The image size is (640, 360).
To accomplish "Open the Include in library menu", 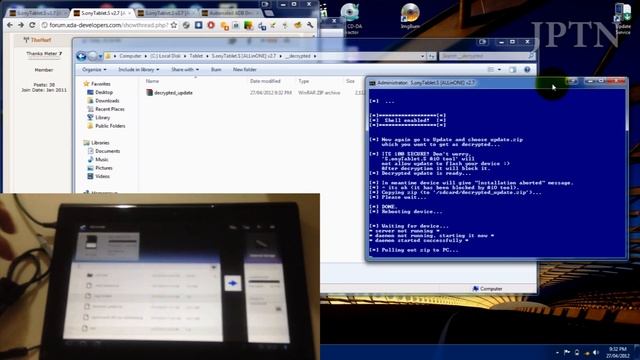I will pos(139,70).
